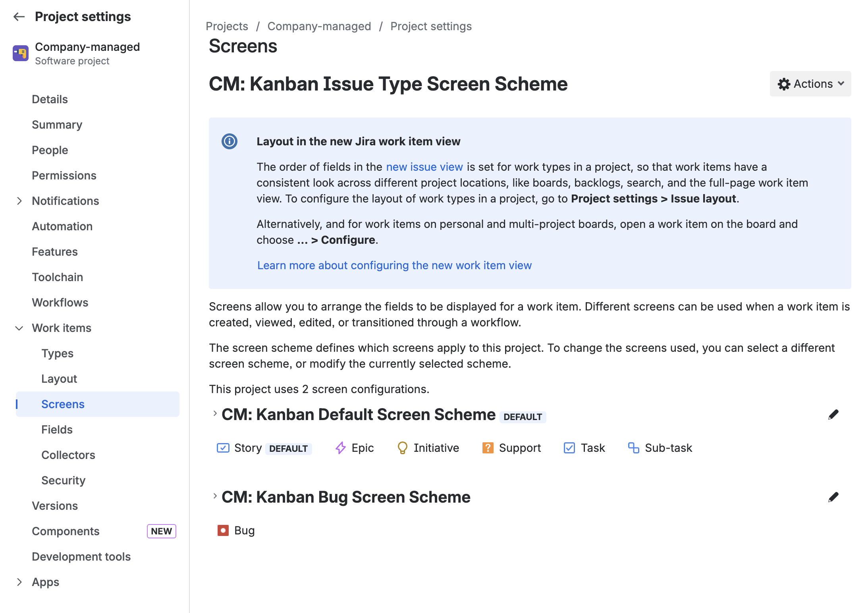Click the back arrow beside Project settings

click(x=19, y=17)
